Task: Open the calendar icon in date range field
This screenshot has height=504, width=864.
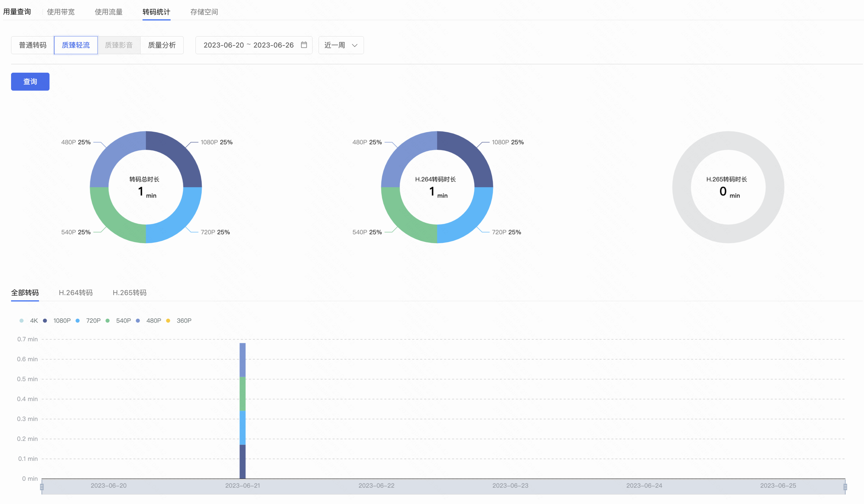Action: [x=304, y=45]
